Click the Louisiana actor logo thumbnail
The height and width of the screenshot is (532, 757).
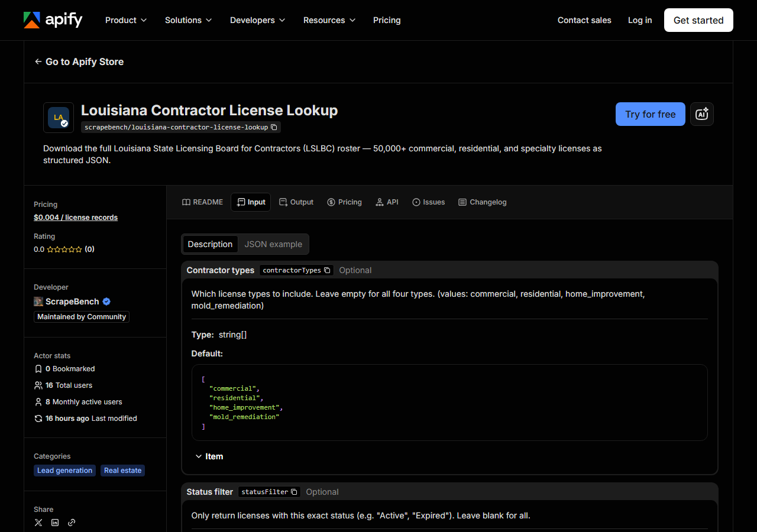[59, 118]
